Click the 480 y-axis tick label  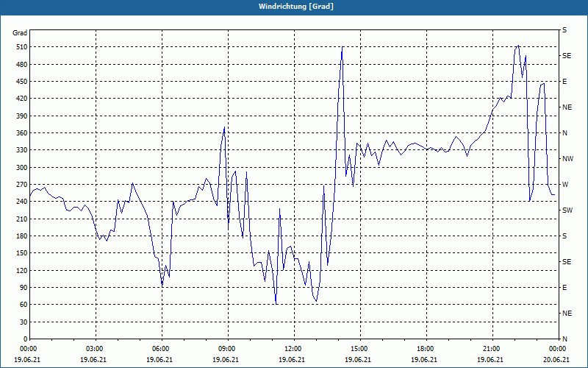coord(22,65)
